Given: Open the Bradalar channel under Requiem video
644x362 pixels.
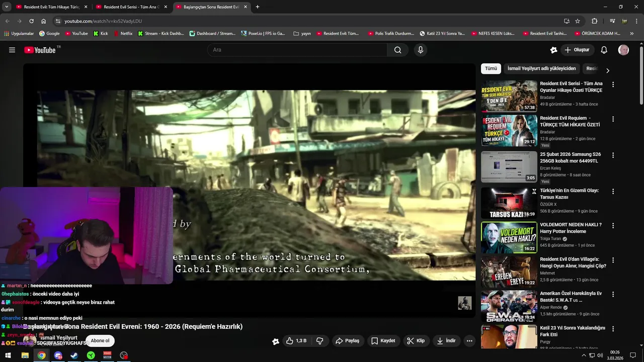Looking at the screenshot, I should [547, 132].
